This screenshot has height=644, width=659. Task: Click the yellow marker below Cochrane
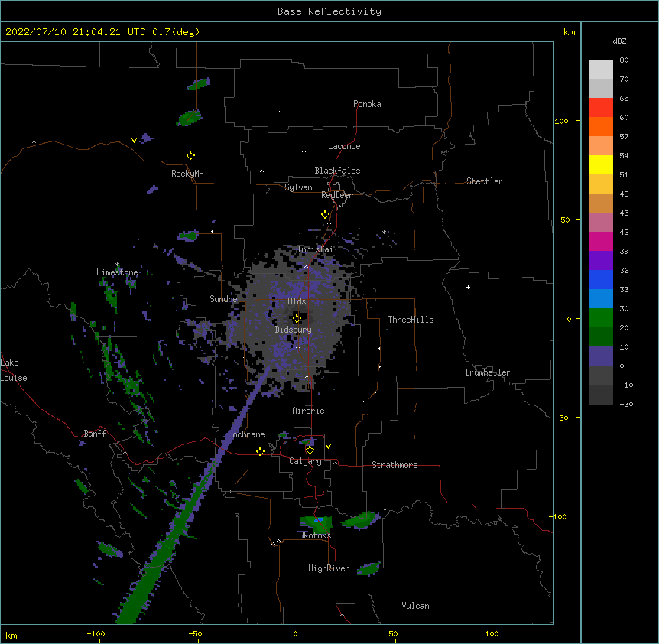click(260, 451)
